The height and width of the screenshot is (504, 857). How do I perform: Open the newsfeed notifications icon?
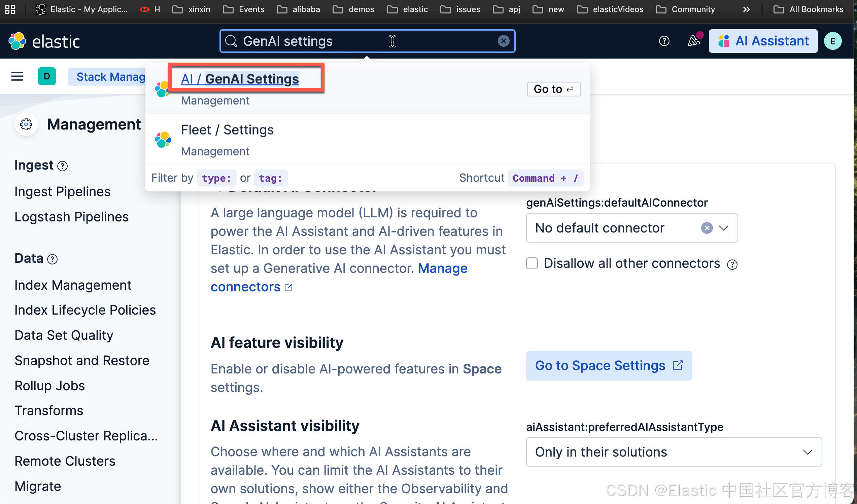pos(693,41)
